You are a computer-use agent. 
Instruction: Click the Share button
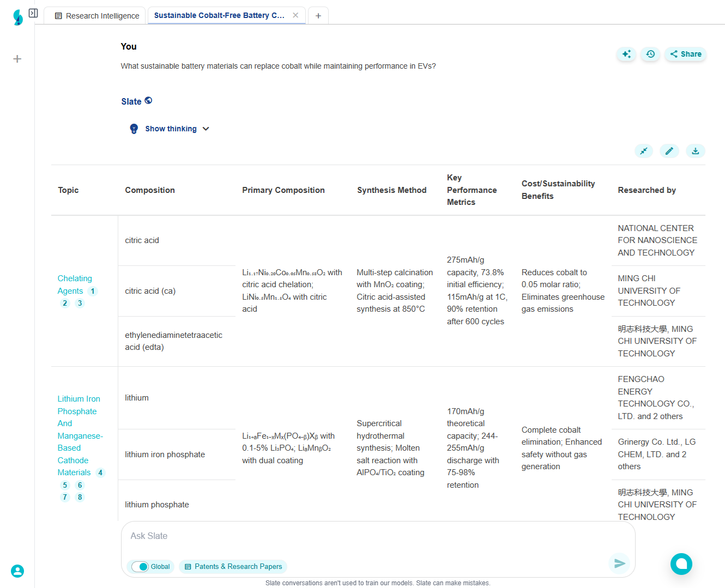tap(685, 54)
